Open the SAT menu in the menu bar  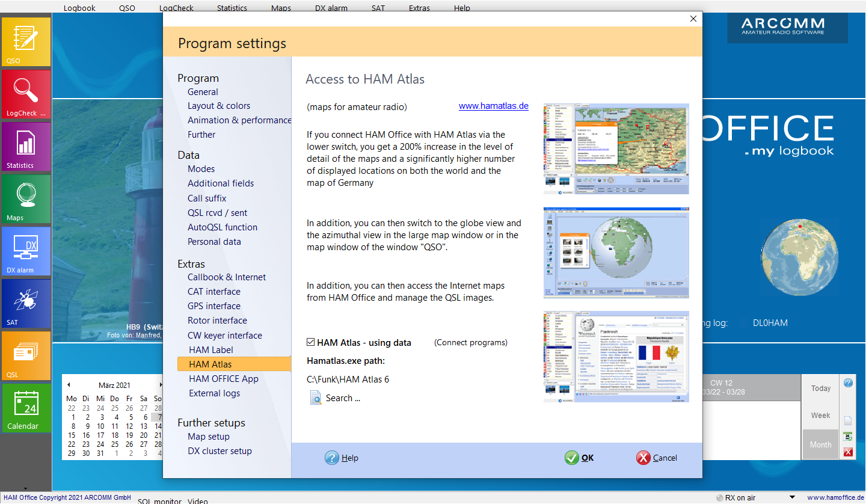click(378, 8)
